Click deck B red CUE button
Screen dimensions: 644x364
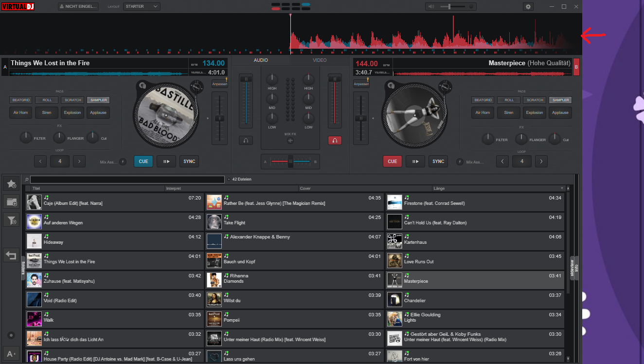tap(393, 162)
